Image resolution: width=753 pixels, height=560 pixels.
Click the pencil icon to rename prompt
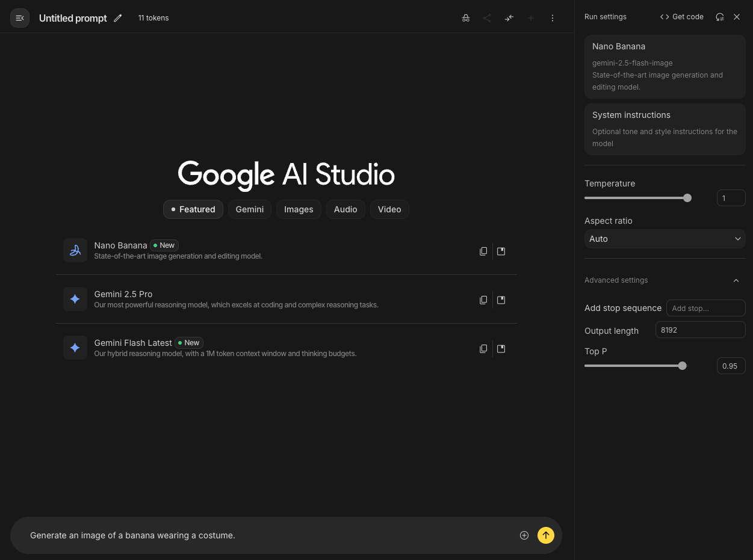click(x=118, y=18)
